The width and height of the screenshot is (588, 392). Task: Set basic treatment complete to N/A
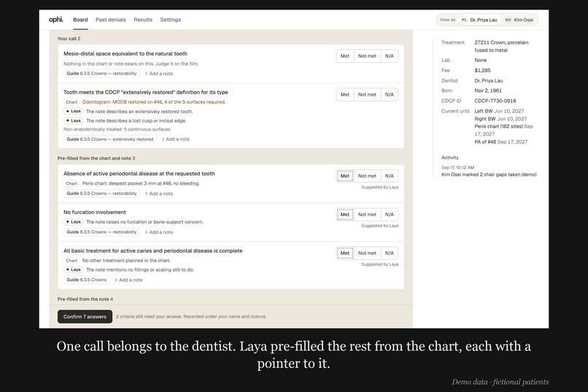(390, 253)
